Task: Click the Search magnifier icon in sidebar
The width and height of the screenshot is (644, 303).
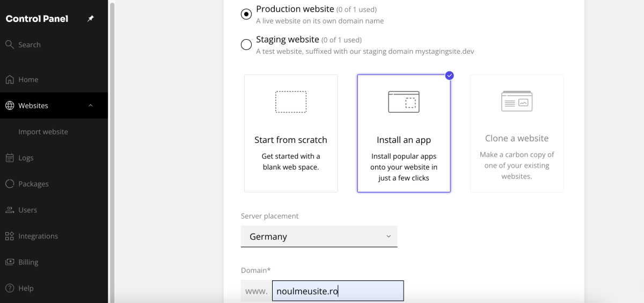Action: 10,45
